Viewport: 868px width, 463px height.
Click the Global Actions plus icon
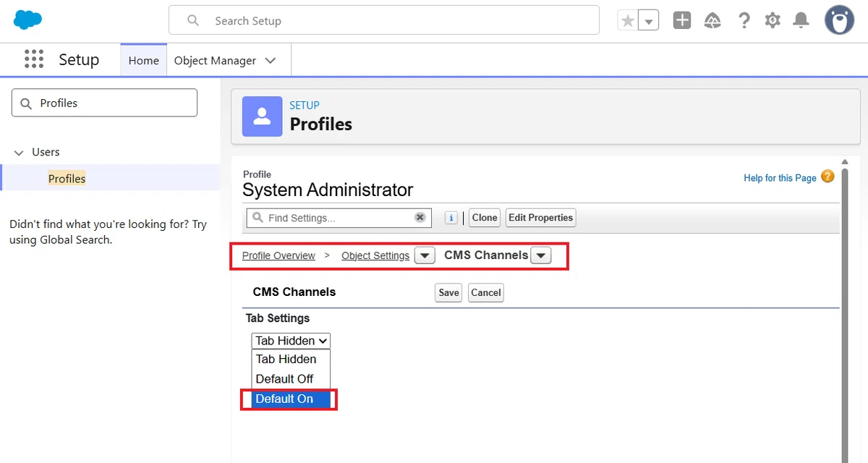682,20
